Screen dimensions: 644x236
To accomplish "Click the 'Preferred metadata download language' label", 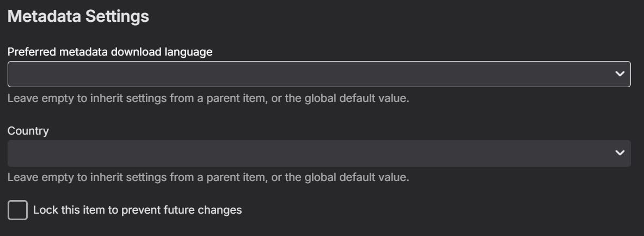I will [x=110, y=52].
